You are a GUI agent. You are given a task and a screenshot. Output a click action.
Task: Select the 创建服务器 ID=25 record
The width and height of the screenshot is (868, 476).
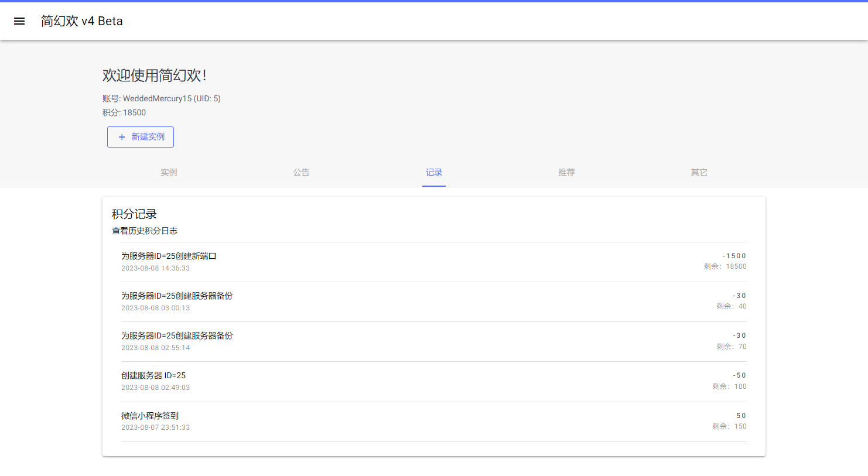coord(153,376)
